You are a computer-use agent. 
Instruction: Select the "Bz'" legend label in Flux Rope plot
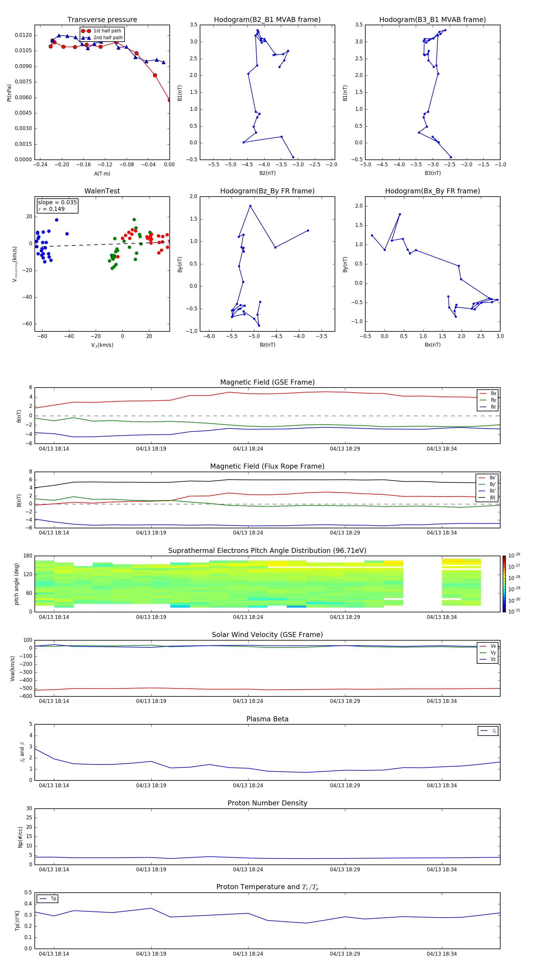tap(493, 491)
